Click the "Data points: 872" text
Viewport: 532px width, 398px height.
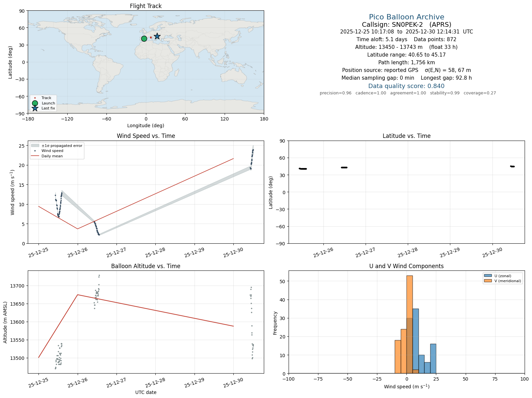435,39
